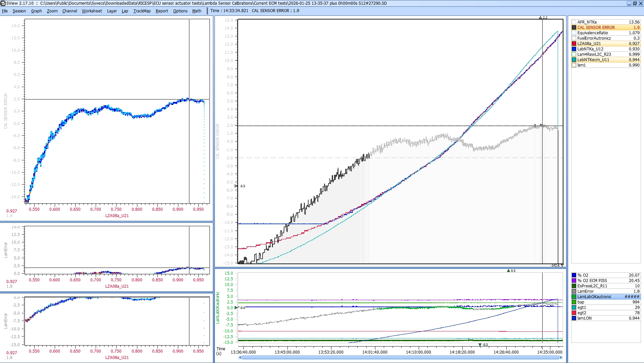Click the SView application icon in title bar
This screenshot has width=644, height=363.
pos(3,3)
